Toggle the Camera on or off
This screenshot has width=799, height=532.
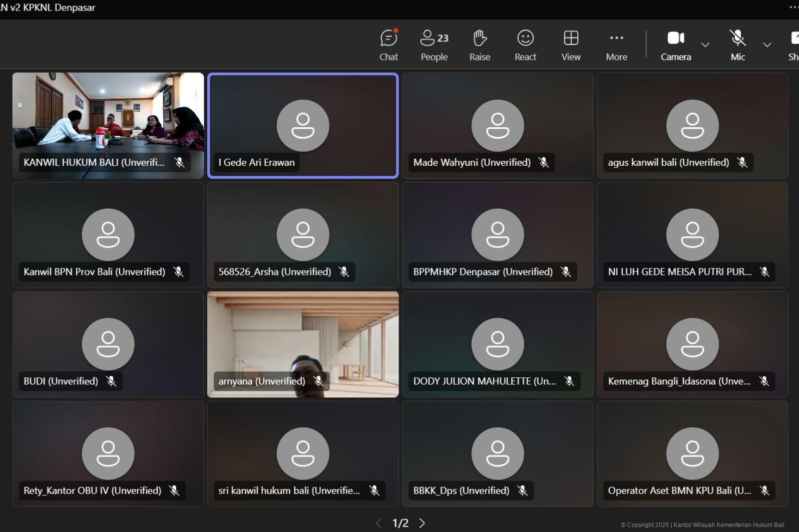(x=676, y=45)
